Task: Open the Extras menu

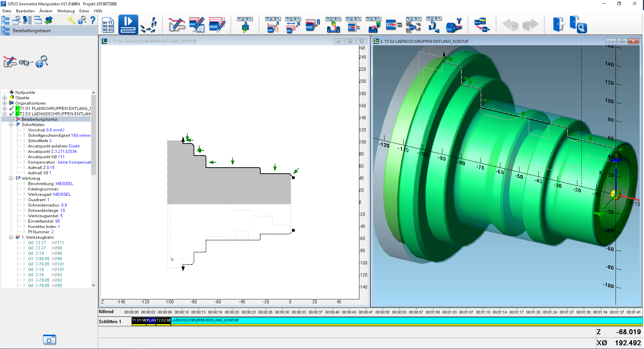Action: 84,11
